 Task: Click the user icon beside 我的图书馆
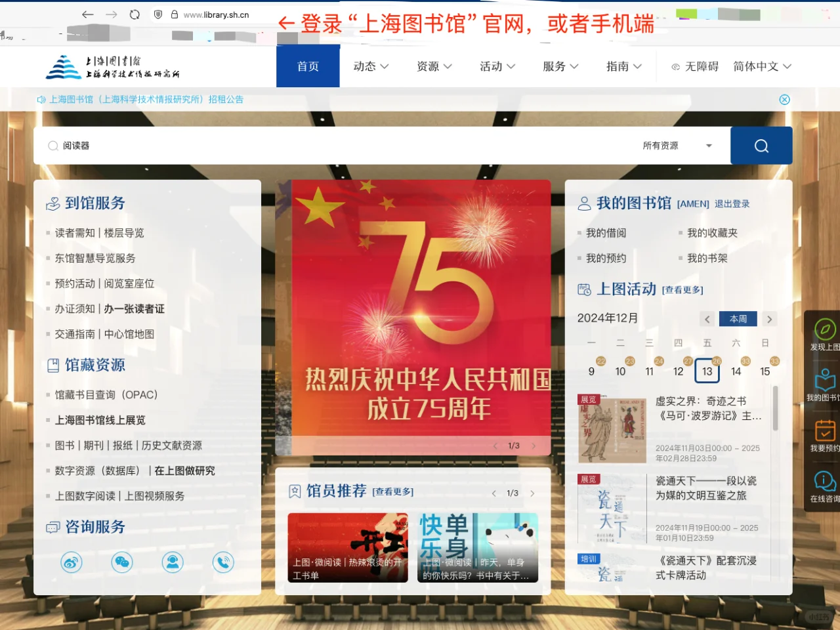584,203
